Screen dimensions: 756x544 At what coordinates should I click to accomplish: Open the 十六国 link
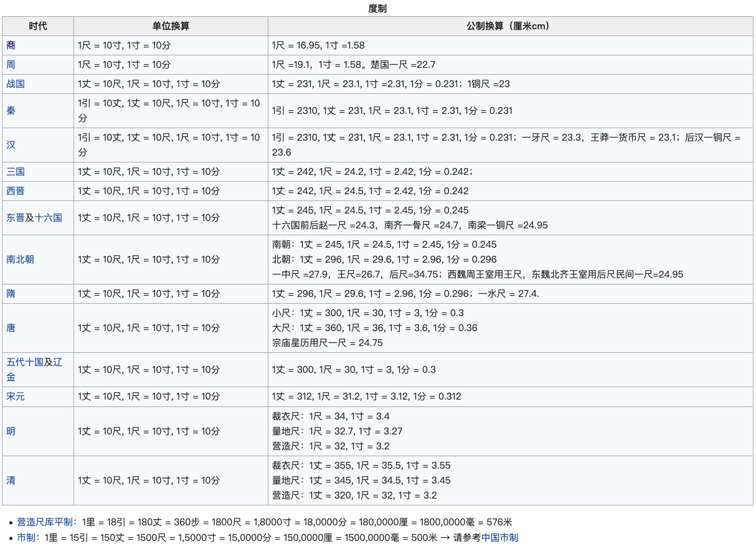(48, 218)
